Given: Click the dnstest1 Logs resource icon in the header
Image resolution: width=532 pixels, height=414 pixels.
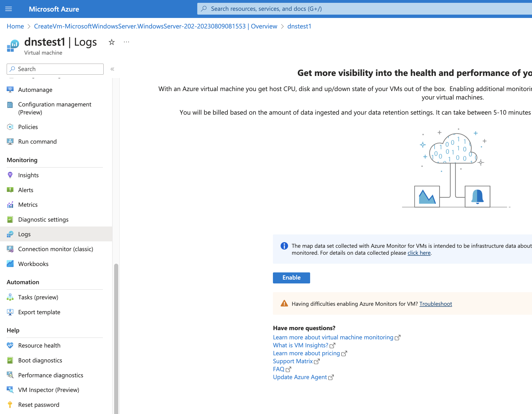Looking at the screenshot, I should [13, 46].
